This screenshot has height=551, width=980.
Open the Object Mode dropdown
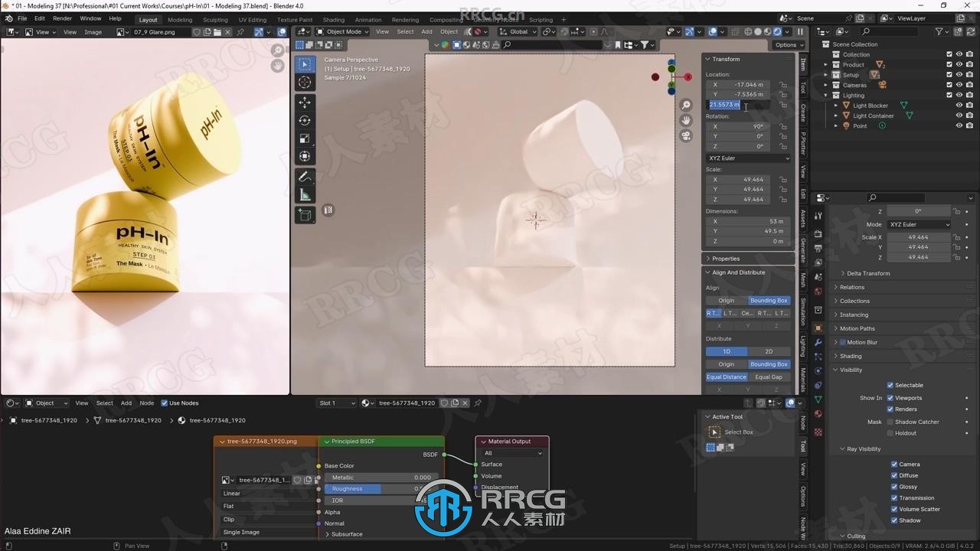tap(342, 31)
